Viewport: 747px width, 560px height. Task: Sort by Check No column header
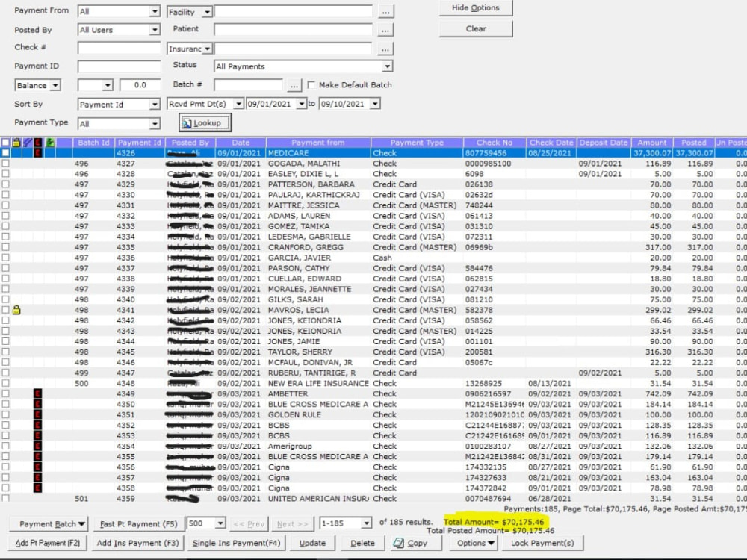[495, 143]
